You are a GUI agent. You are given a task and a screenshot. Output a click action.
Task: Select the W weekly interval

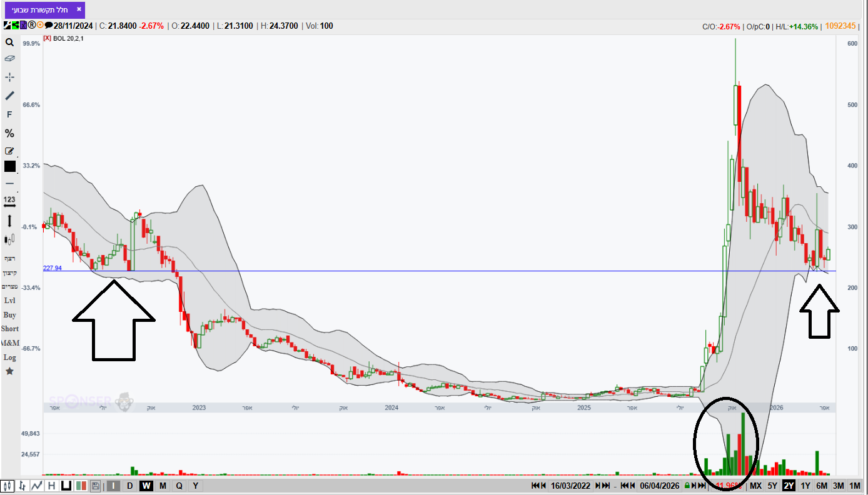tap(146, 486)
